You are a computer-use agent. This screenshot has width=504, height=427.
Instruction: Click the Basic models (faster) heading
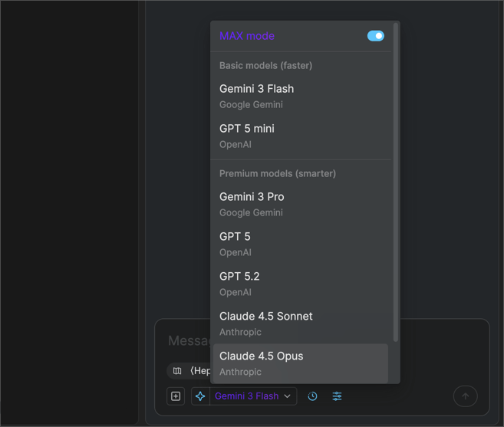[x=266, y=65]
